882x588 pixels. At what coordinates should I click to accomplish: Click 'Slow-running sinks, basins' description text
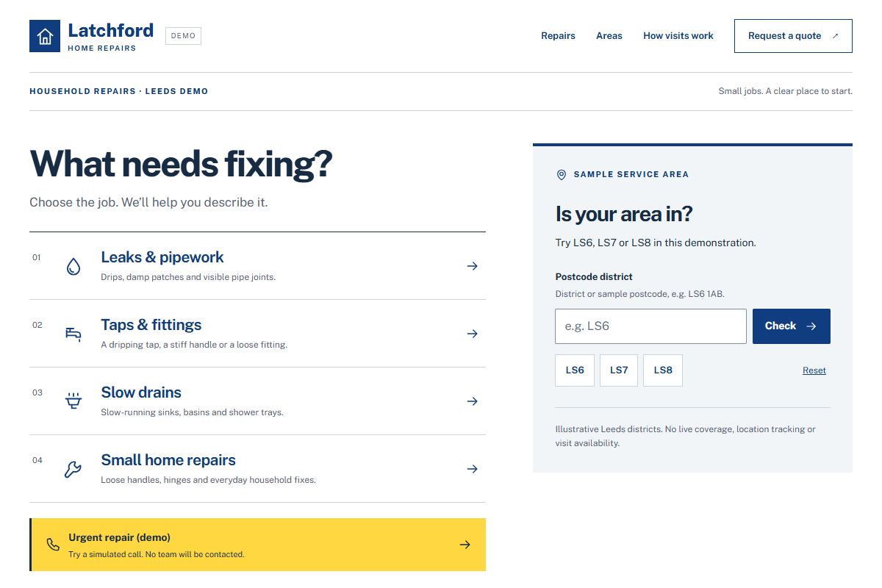(x=192, y=412)
